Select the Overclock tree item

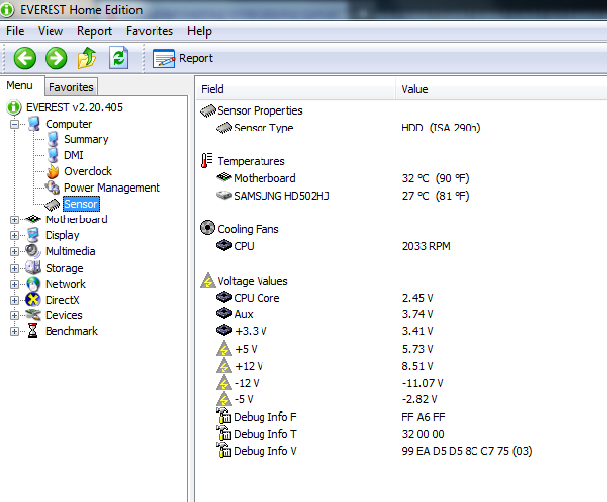point(88,171)
